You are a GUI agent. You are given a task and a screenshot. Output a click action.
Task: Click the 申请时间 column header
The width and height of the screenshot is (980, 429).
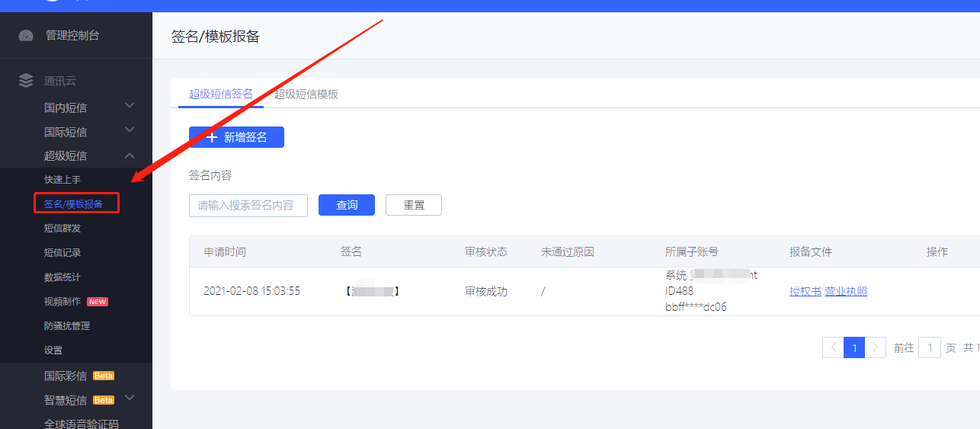pos(225,251)
